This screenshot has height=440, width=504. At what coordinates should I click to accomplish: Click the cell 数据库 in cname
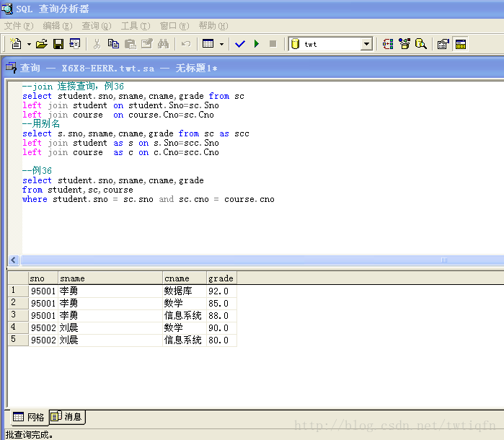tap(185, 291)
